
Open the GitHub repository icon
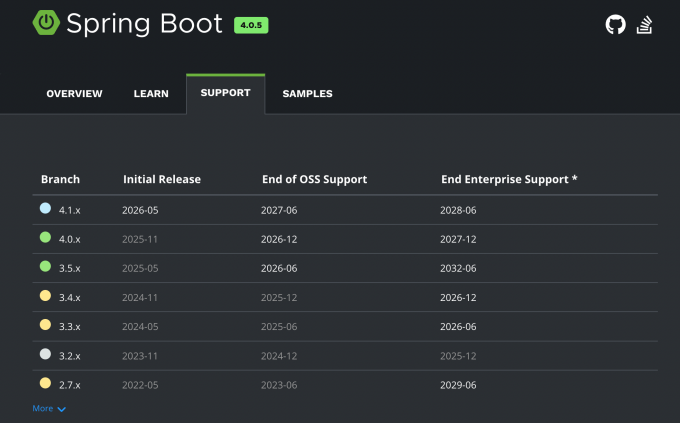pos(615,24)
